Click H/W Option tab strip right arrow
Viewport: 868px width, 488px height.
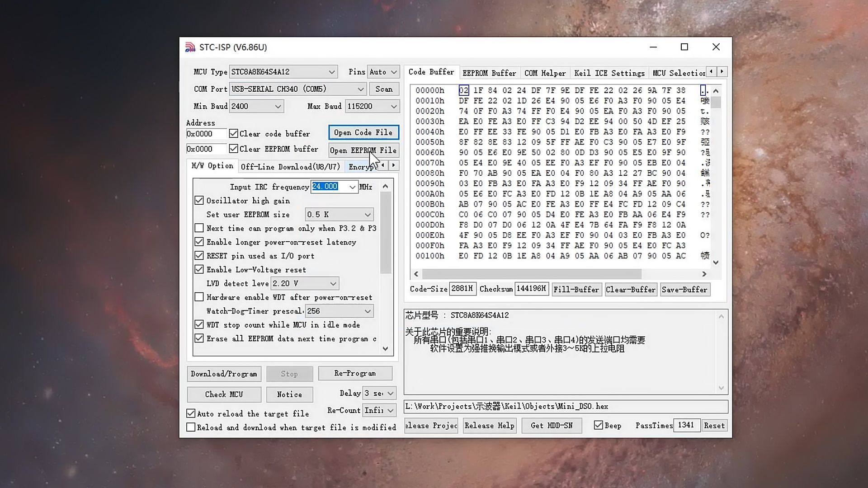(x=393, y=165)
